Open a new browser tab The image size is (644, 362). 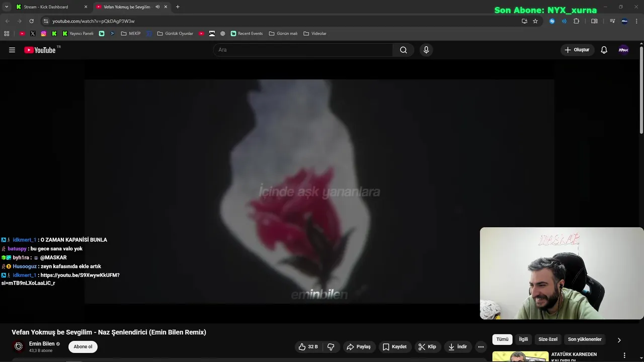(178, 7)
